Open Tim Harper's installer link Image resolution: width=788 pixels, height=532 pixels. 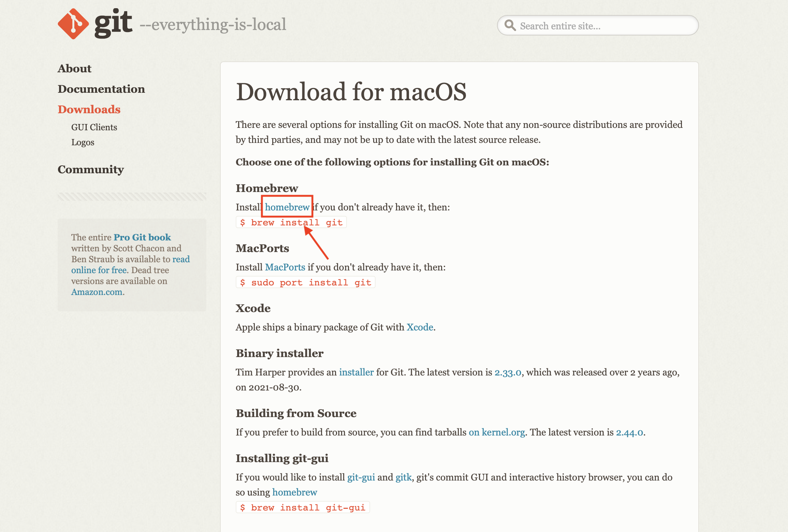click(356, 372)
